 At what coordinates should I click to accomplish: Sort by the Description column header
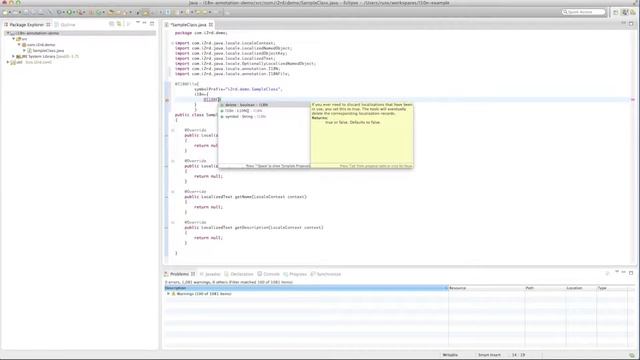coord(306,288)
